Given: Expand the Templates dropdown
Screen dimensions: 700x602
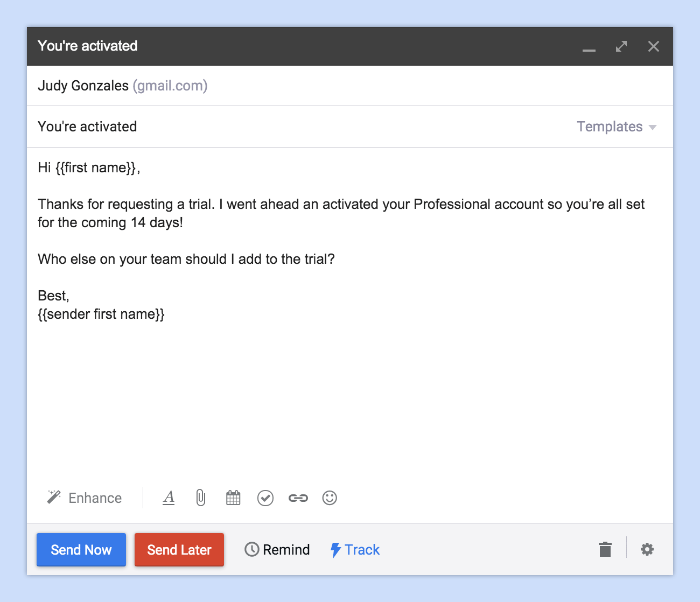Looking at the screenshot, I should coord(610,127).
